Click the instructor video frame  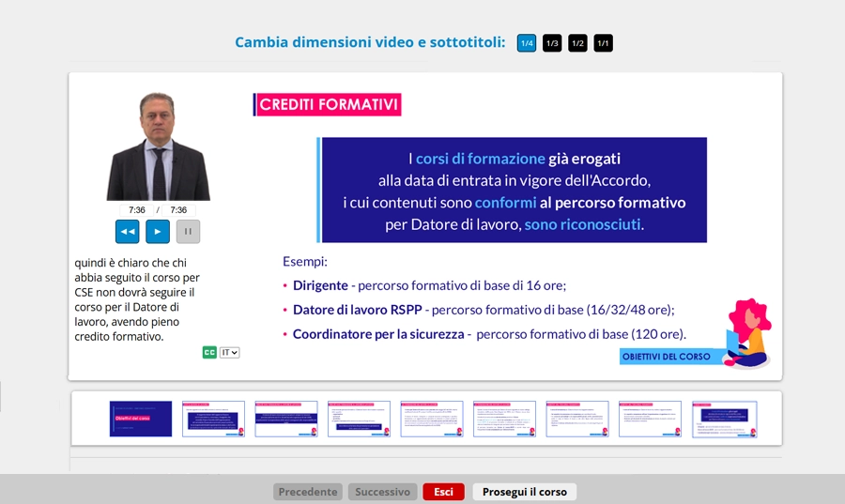[158, 146]
